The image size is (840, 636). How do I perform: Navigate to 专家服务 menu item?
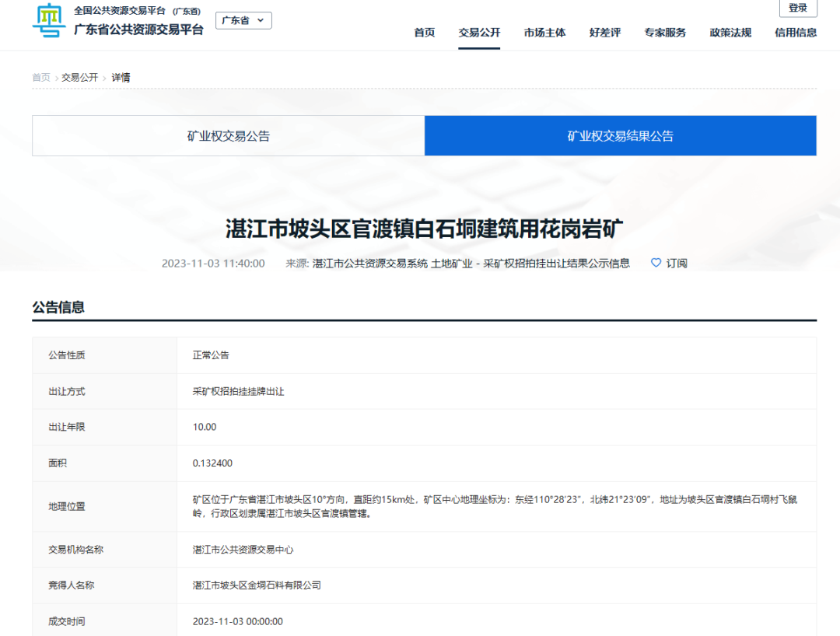665,33
